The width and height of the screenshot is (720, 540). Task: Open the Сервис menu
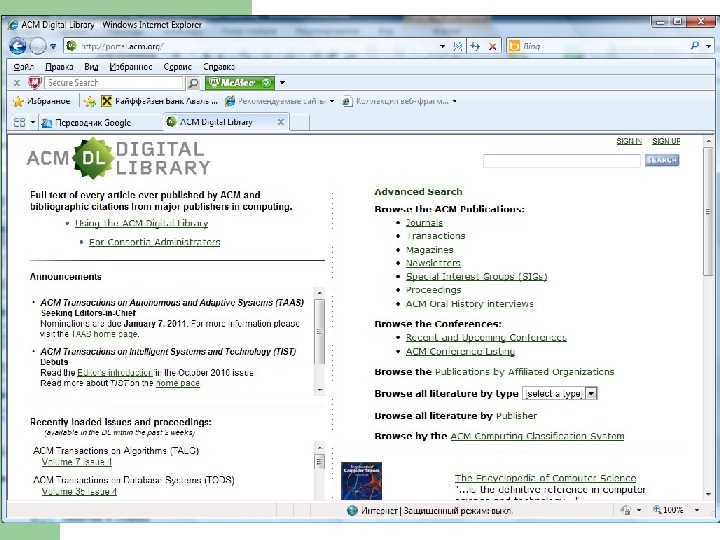pyautogui.click(x=177, y=67)
